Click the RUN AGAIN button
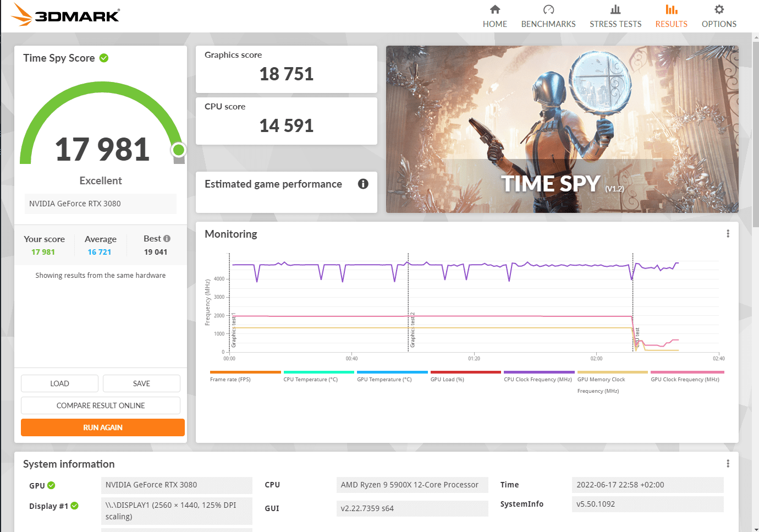Image resolution: width=759 pixels, height=532 pixels. point(103,427)
